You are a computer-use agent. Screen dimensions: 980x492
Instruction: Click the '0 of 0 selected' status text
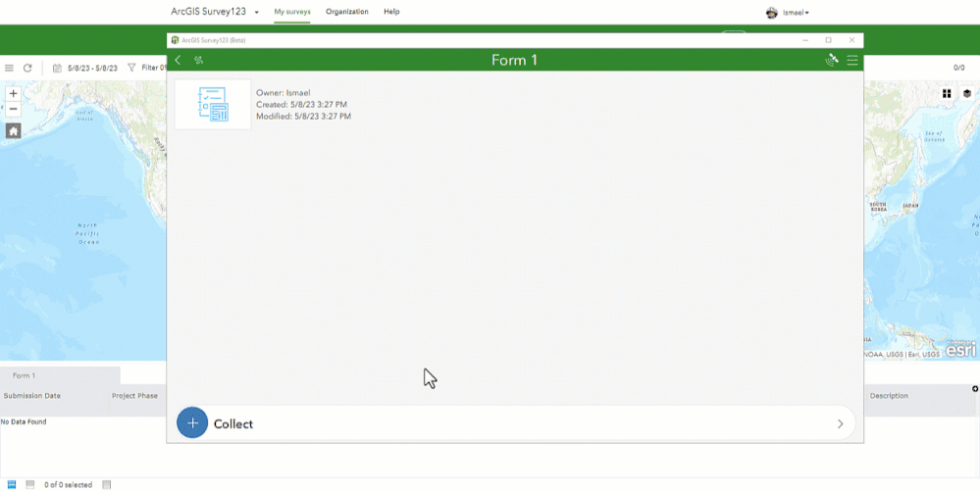click(x=68, y=484)
